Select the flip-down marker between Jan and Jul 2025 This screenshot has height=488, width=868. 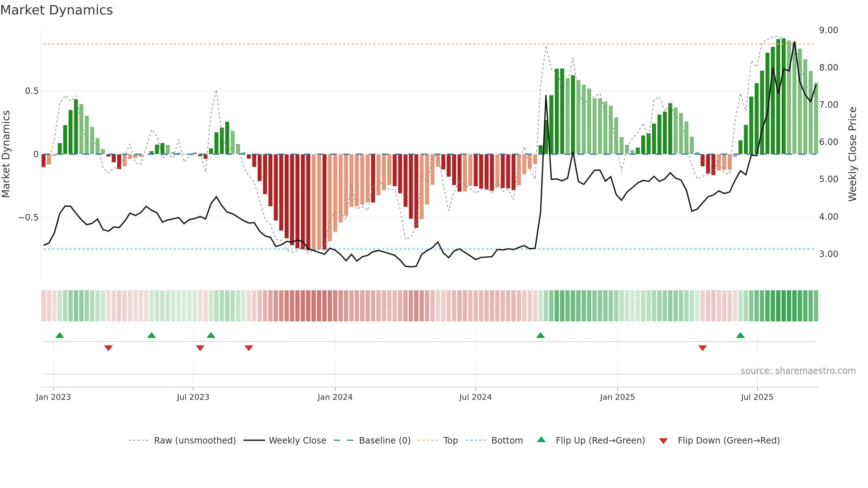[702, 348]
